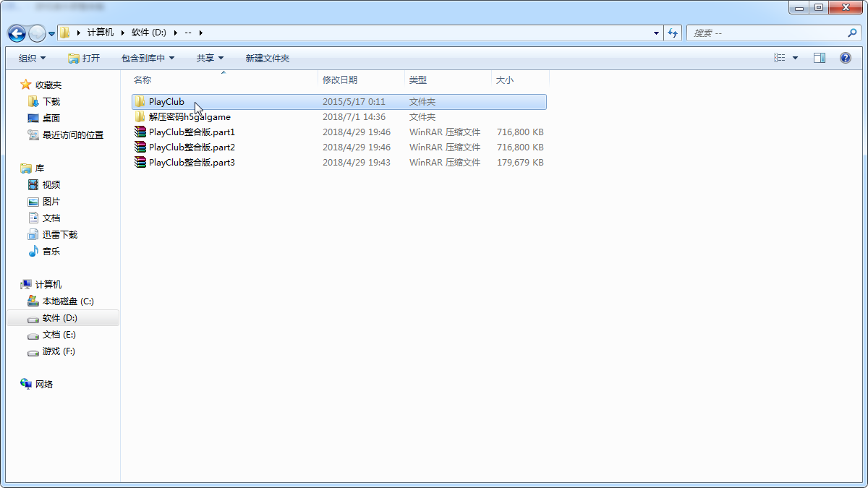Click the 2015/5/17 0:11 date cell
Viewport: 868px width, 488px height.
point(354,102)
